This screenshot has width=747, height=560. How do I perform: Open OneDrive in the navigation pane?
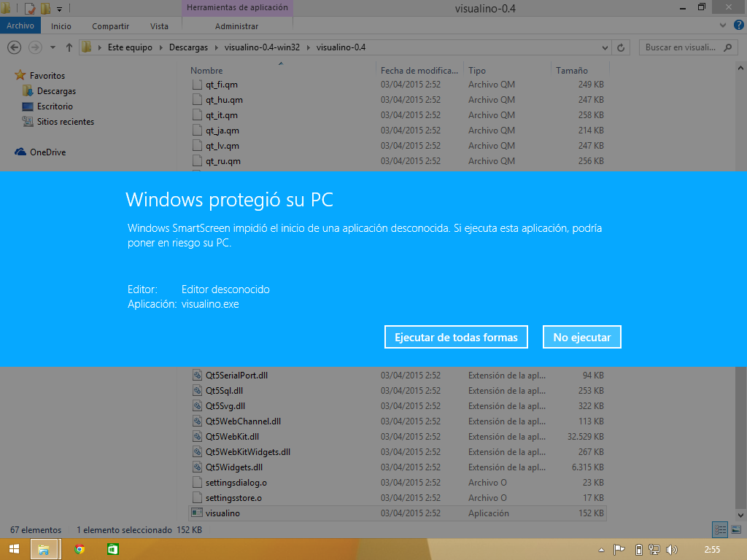pos(47,152)
